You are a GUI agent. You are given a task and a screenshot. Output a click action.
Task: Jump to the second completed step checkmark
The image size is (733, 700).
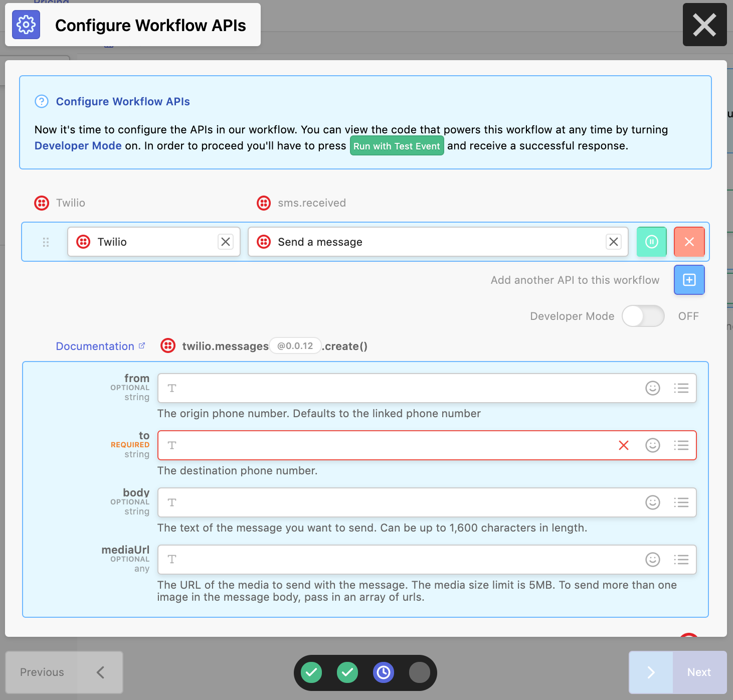(347, 672)
